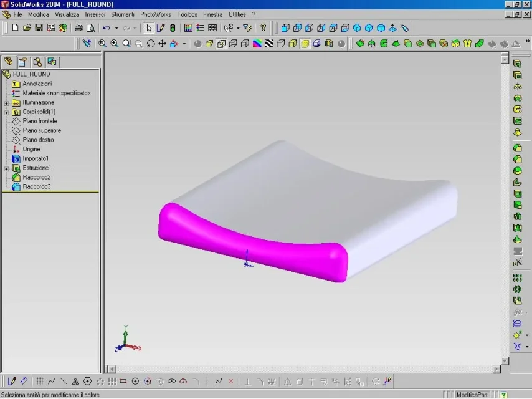Activate the Pan cross-arrows tool
The height and width of the screenshot is (399, 532).
pyautogui.click(x=163, y=44)
